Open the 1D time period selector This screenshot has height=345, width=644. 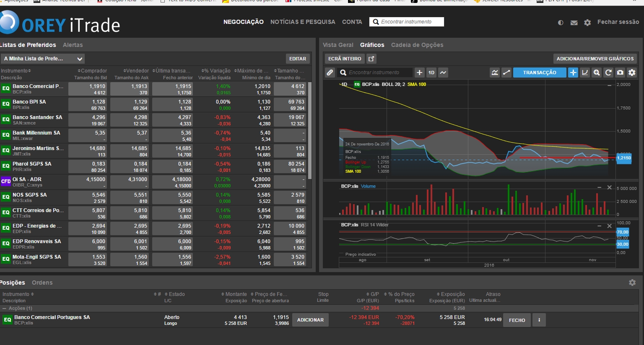pyautogui.click(x=431, y=73)
